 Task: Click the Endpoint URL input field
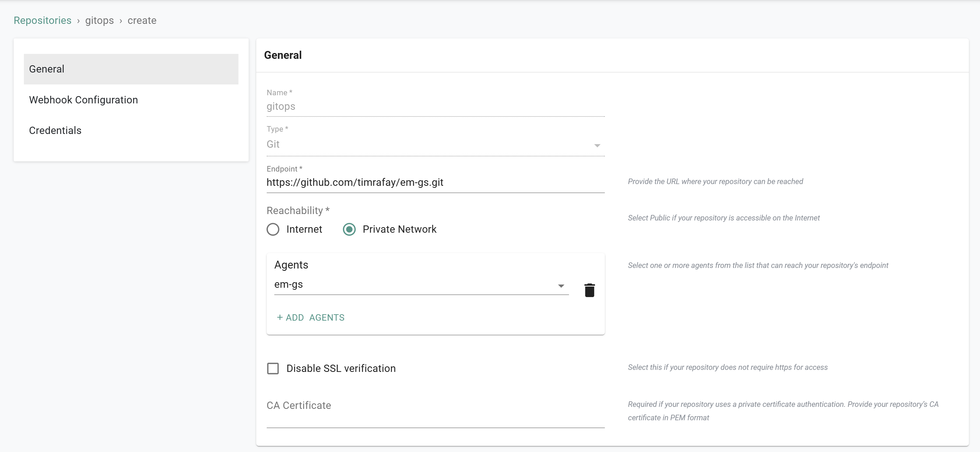point(435,183)
